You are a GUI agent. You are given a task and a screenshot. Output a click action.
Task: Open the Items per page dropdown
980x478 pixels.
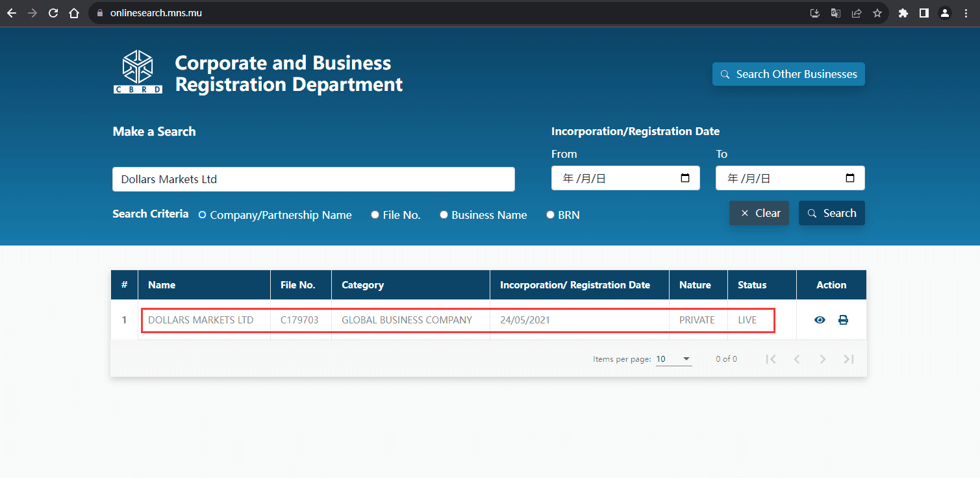tap(673, 359)
